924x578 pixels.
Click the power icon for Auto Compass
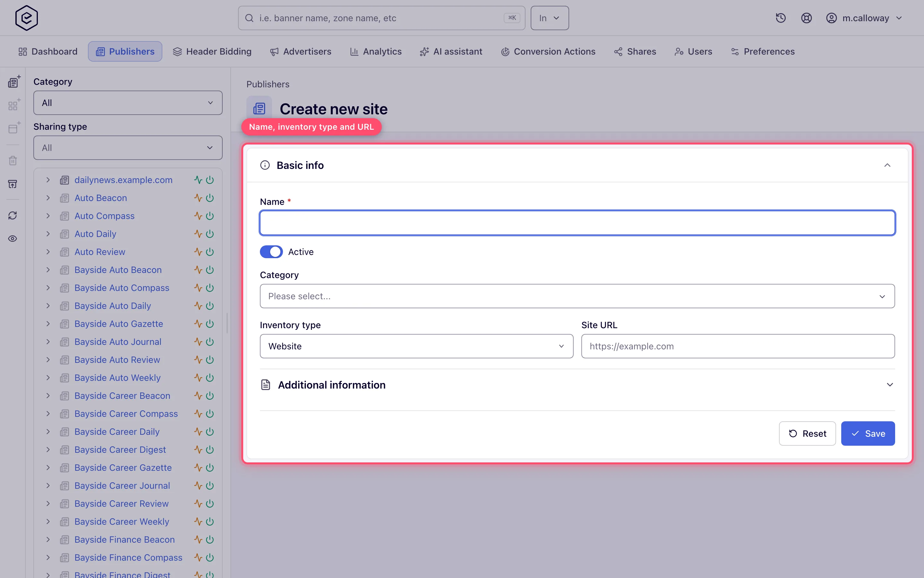click(210, 216)
